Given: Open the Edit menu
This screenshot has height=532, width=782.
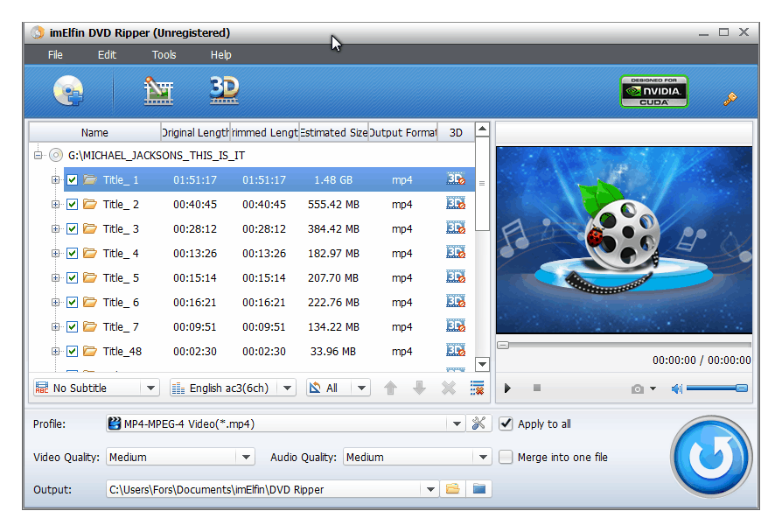Looking at the screenshot, I should point(107,55).
